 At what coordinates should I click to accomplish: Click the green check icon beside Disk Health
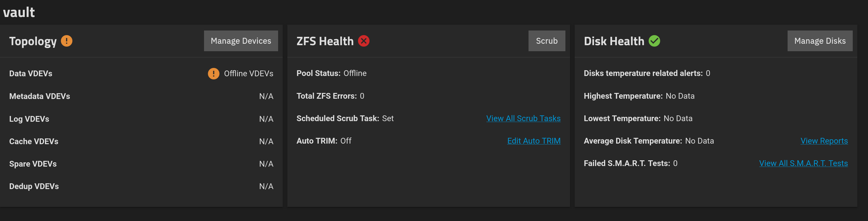(654, 41)
